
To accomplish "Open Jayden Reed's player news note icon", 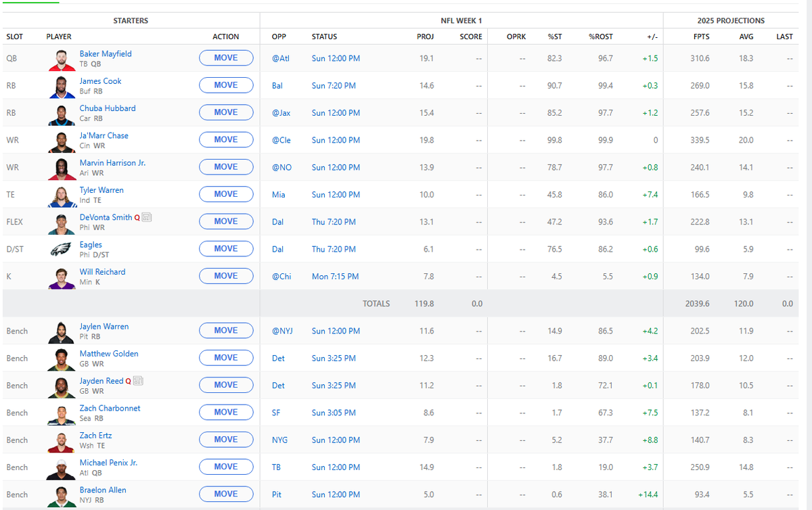I will 139,381.
